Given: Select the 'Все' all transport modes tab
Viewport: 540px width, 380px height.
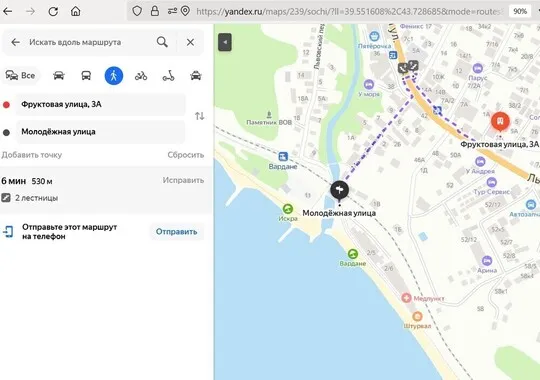Looking at the screenshot, I should [x=21, y=75].
